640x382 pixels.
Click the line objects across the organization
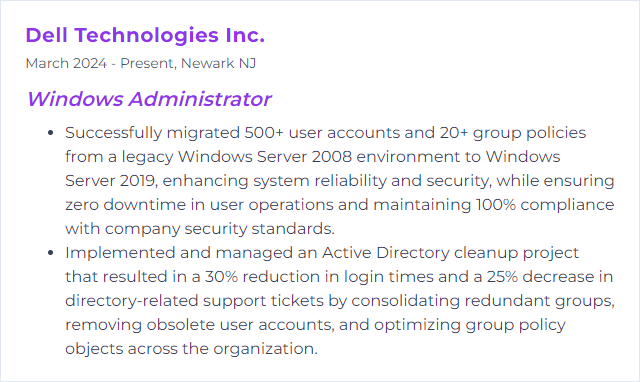pos(191,349)
